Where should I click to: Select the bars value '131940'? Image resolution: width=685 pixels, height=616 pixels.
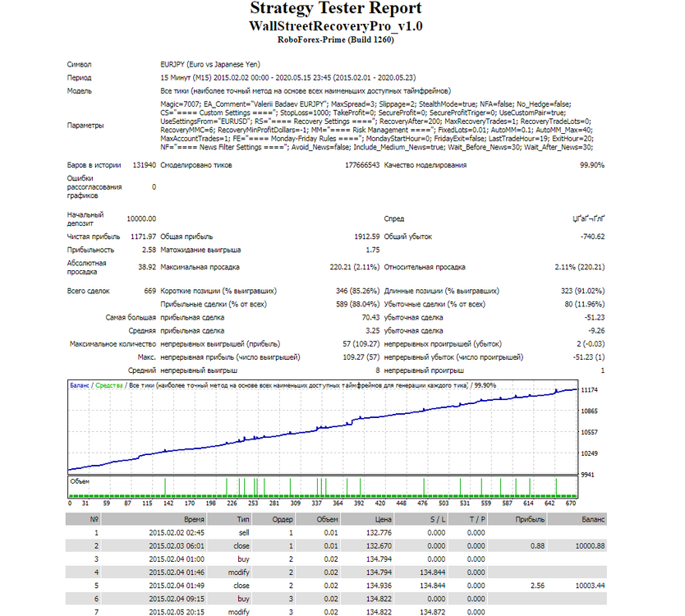(145, 165)
